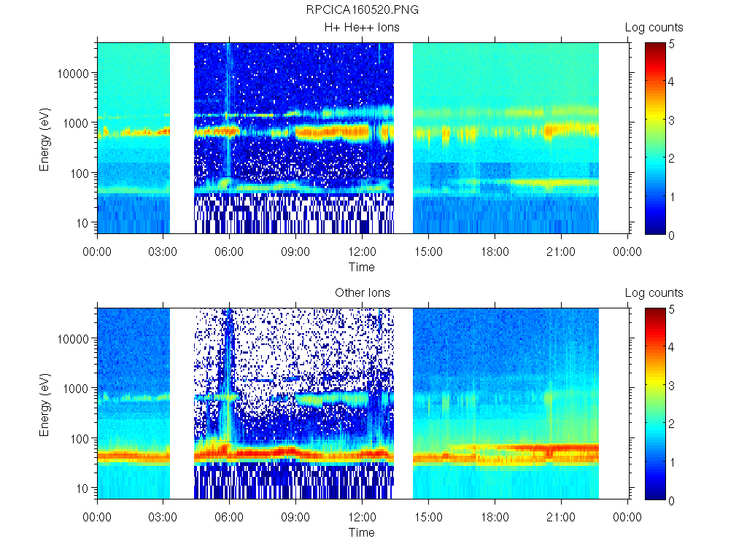Click the 15:00 tick label under bottom plot
This screenshot has width=747, height=560.
click(428, 517)
